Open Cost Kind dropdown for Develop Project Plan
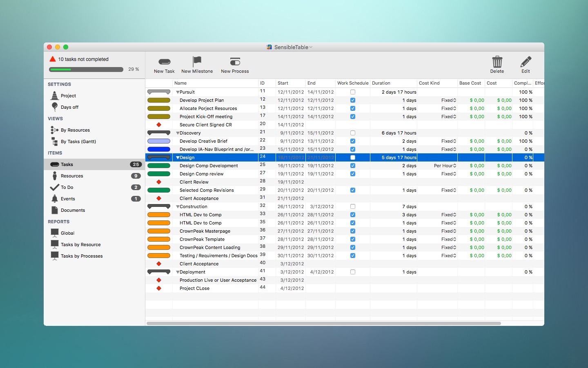The height and width of the screenshot is (368, 588). 448,100
